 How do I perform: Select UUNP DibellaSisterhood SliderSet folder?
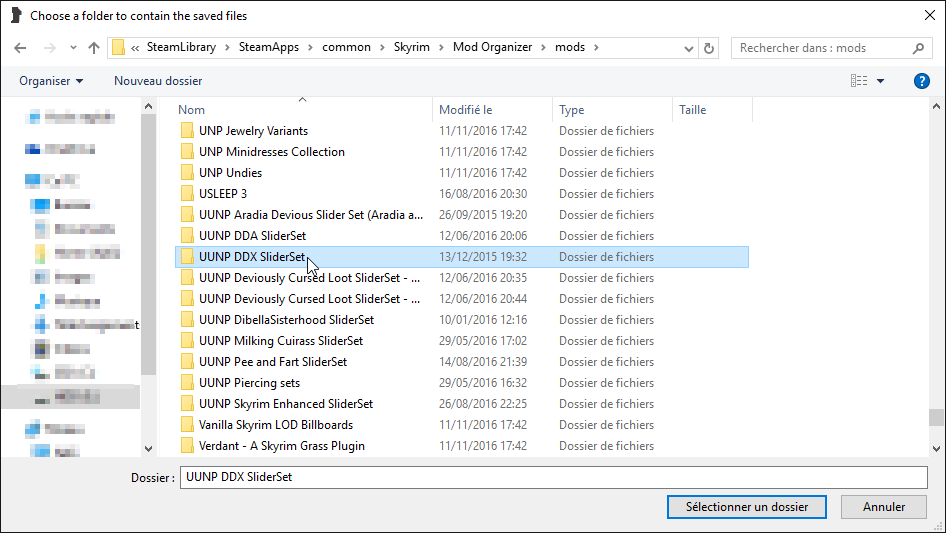click(x=462, y=320)
